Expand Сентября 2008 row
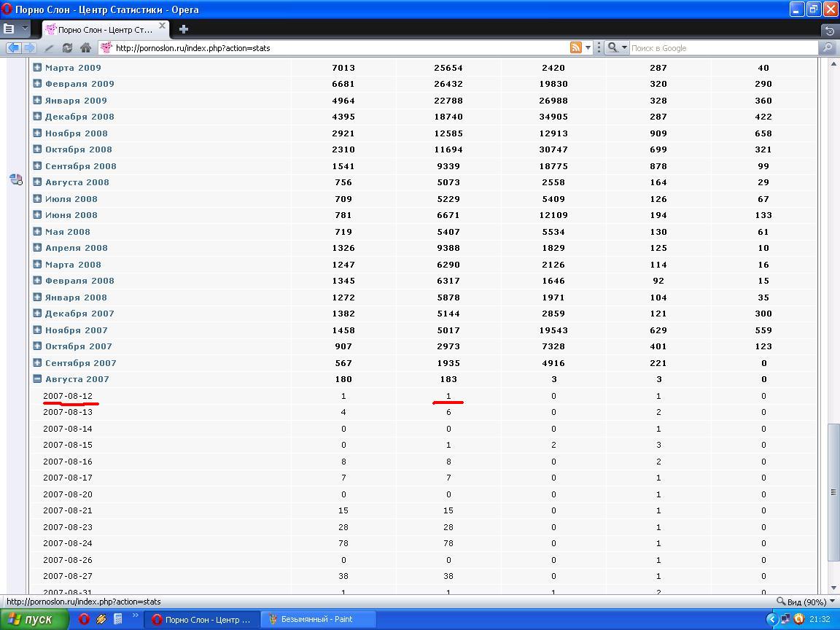Image resolution: width=840 pixels, height=630 pixels. [37, 166]
